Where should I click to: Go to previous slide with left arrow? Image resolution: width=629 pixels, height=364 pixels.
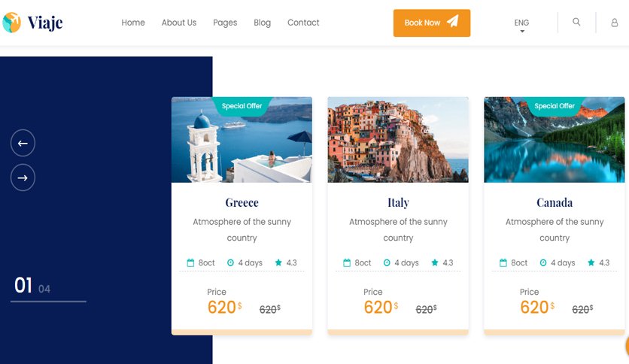click(x=23, y=143)
